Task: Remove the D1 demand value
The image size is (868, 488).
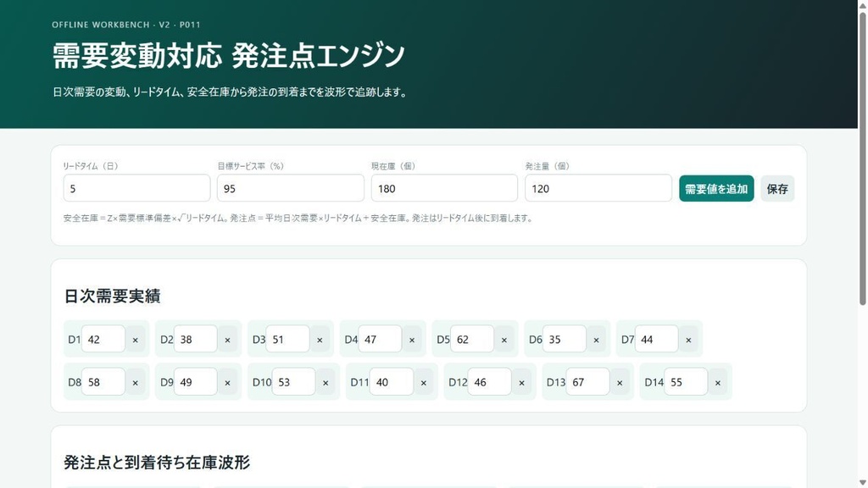Action: [x=135, y=340]
